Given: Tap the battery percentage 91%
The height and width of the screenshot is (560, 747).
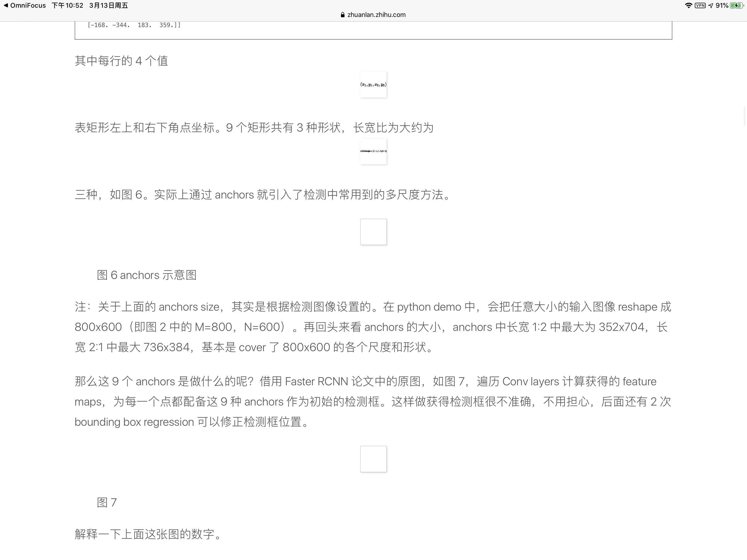Looking at the screenshot, I should (722, 5).
